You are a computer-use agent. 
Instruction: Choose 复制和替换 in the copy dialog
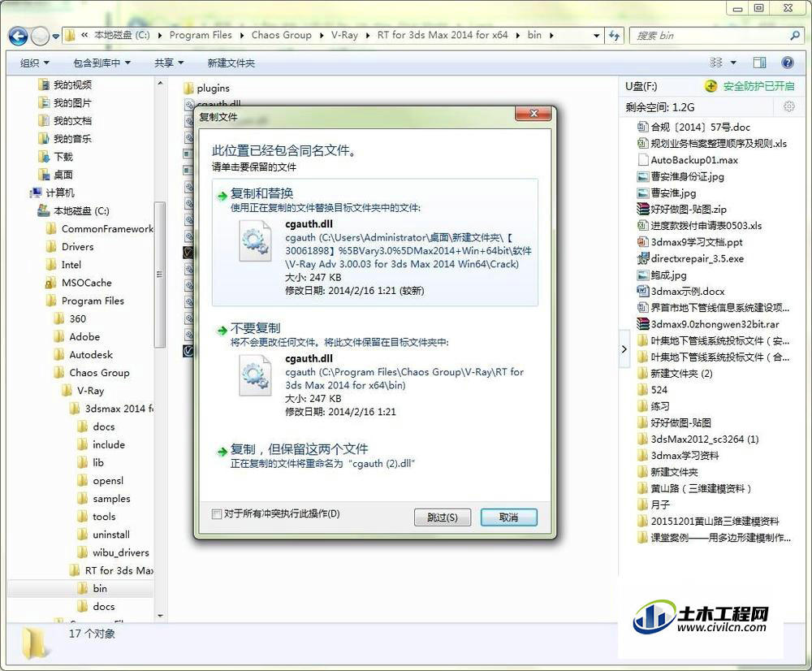pyautogui.click(x=375, y=242)
